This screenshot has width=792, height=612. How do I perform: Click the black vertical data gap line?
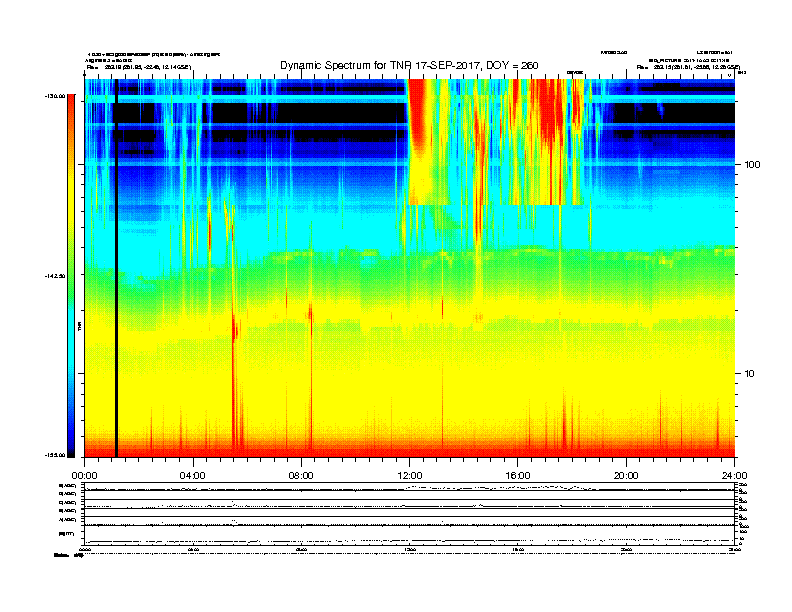[x=116, y=268]
